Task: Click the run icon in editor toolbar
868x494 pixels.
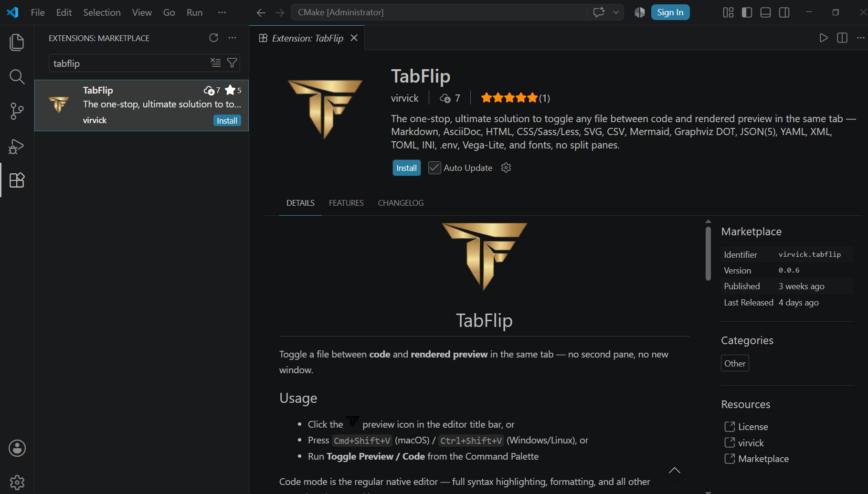Action: coord(824,38)
